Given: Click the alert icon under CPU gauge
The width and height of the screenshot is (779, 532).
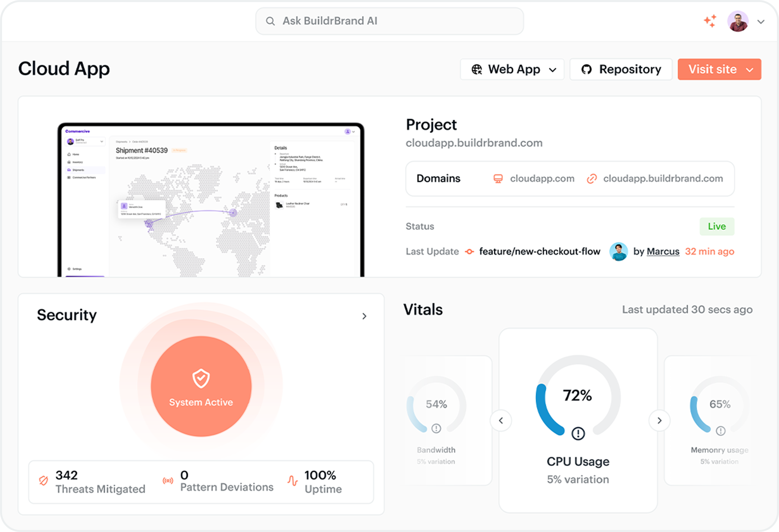Looking at the screenshot, I should coord(578,434).
